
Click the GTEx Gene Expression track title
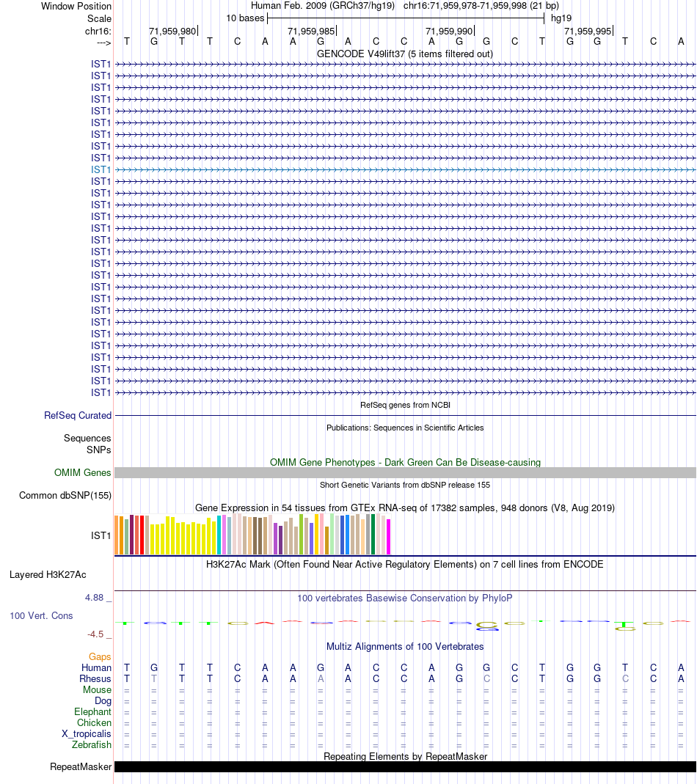pyautogui.click(x=405, y=508)
